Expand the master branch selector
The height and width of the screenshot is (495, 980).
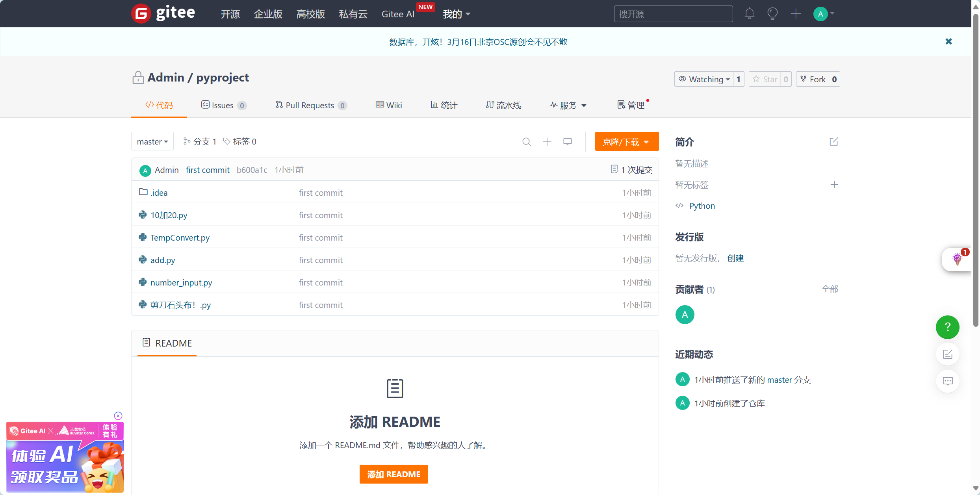pos(152,141)
